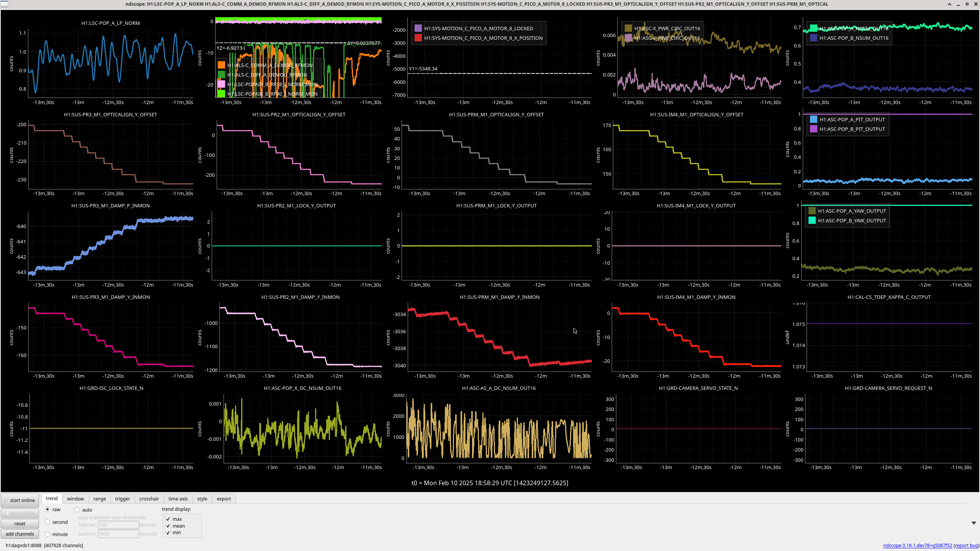Click the ALS-C_DIFF_A_DEMOD_RFMON green legend swatch
This screenshot has height=551, width=980.
coord(221,75)
